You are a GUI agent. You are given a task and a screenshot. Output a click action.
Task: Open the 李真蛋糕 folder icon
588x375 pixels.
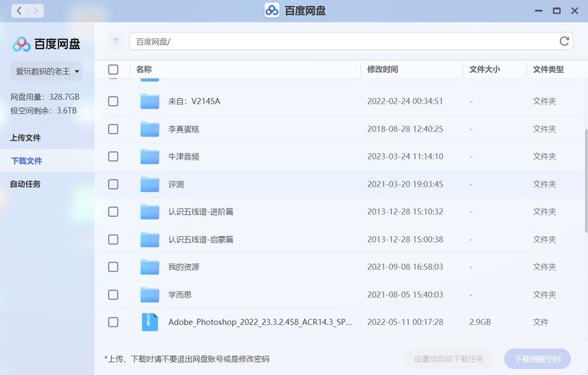pyautogui.click(x=150, y=129)
